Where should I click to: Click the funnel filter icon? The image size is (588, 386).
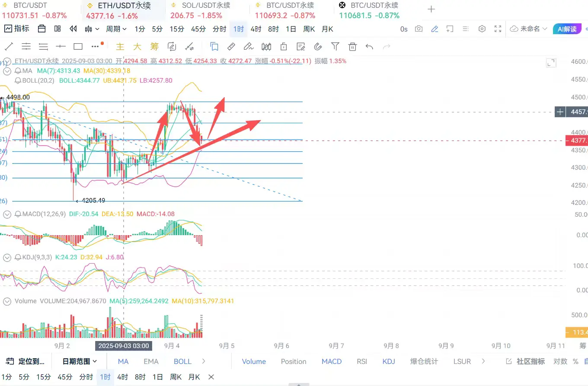pyautogui.click(x=335, y=46)
